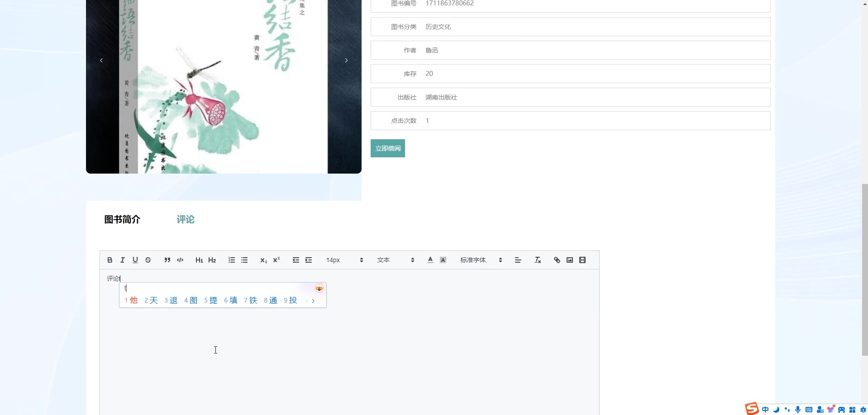The image size is (868, 415).
Task: Choose IME candidate 4 图
Action: click(x=191, y=300)
